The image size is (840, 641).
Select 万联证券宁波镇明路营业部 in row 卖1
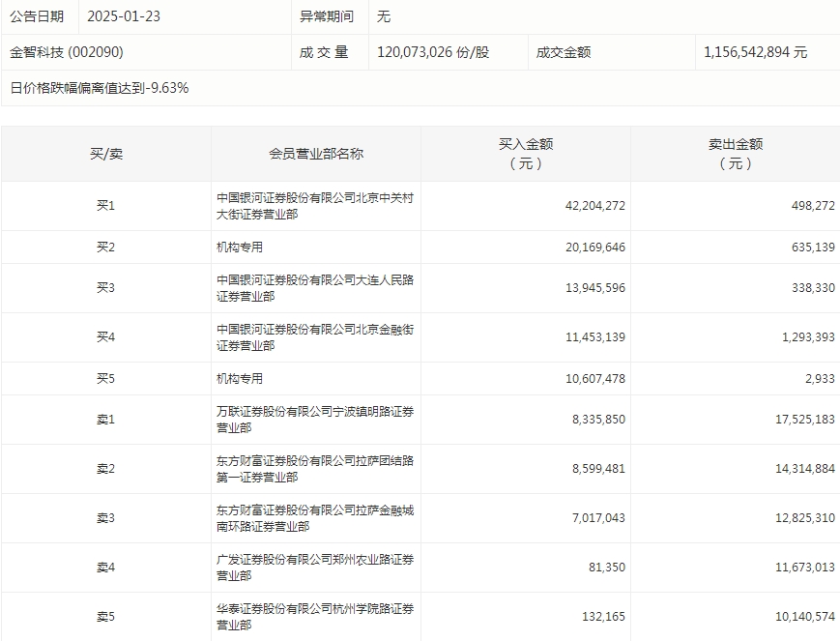tap(314, 420)
